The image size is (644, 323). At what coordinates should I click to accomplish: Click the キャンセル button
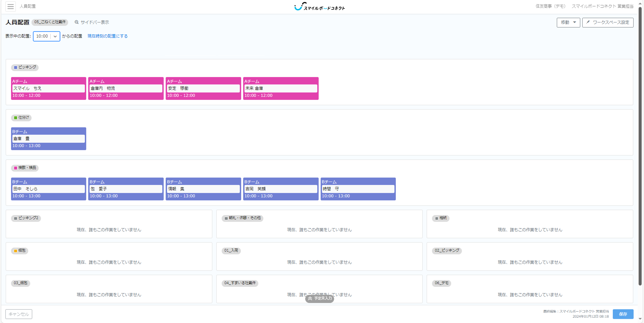pyautogui.click(x=19, y=314)
